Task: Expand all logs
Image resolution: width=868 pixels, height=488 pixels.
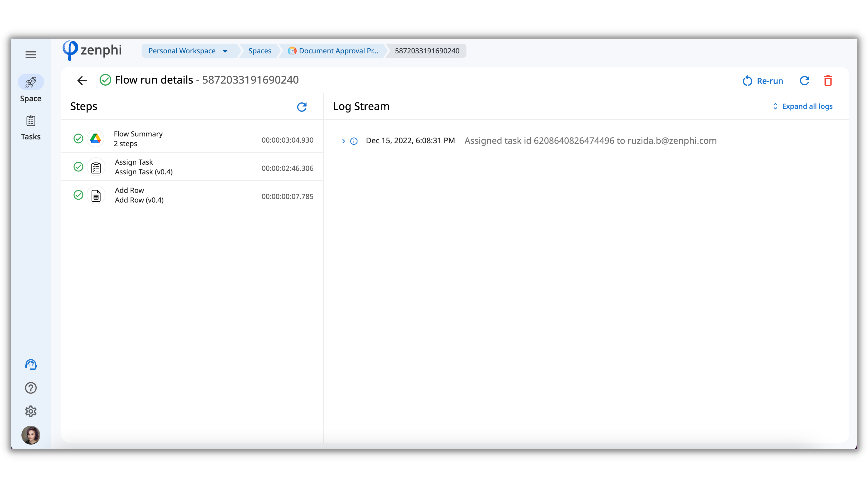Action: coord(802,106)
